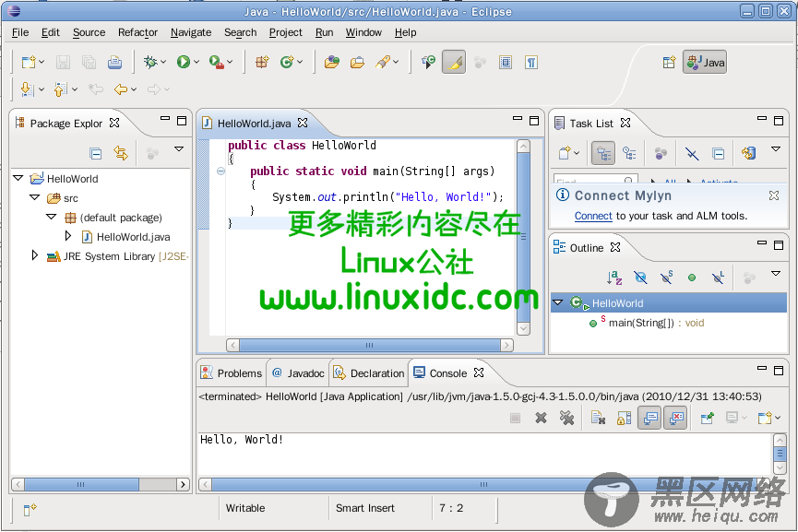Click Next Annotation arrow icon
The image size is (798, 532).
pos(27,89)
